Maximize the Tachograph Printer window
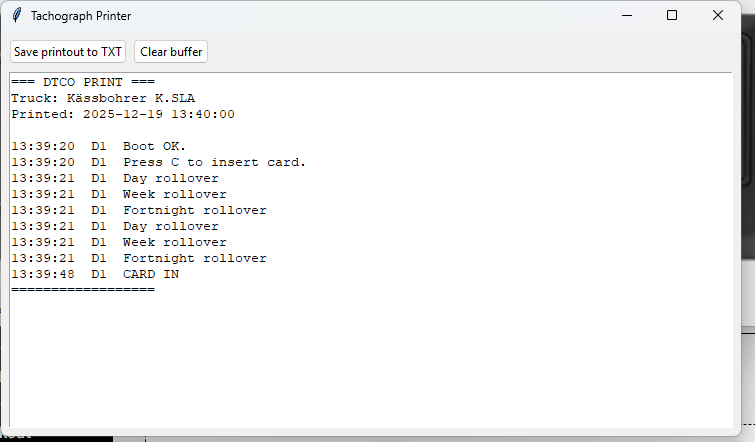 (672, 16)
